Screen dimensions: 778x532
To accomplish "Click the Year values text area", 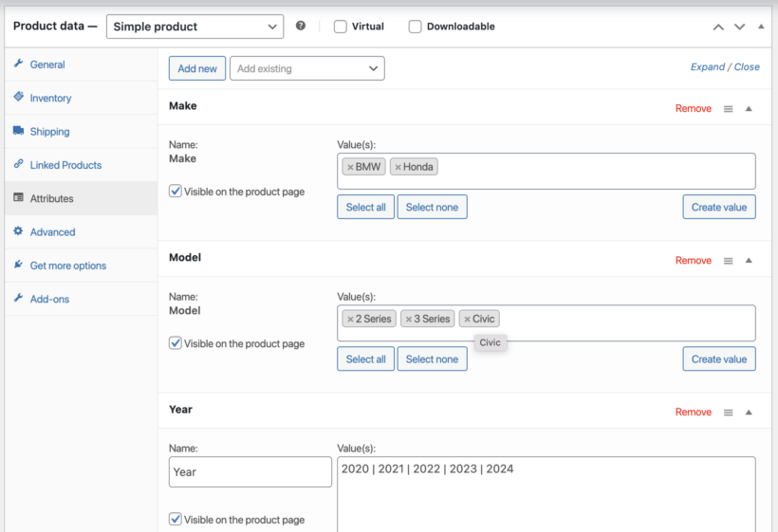I will (546, 494).
